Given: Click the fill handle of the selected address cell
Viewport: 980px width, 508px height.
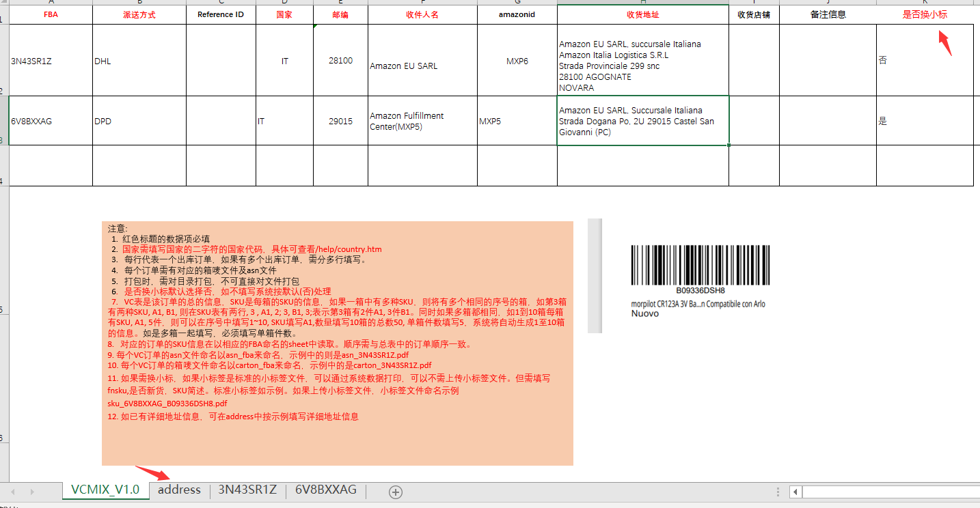Looking at the screenshot, I should pos(729,145).
